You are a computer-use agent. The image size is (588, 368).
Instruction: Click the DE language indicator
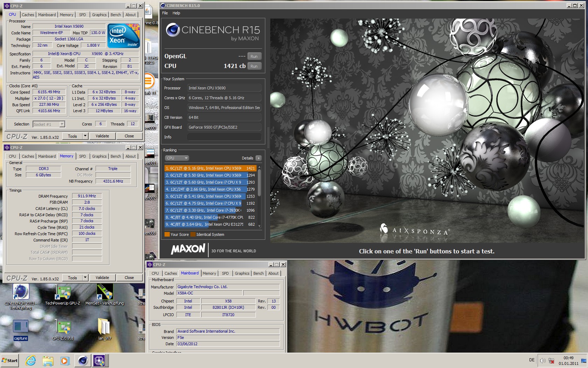click(532, 360)
